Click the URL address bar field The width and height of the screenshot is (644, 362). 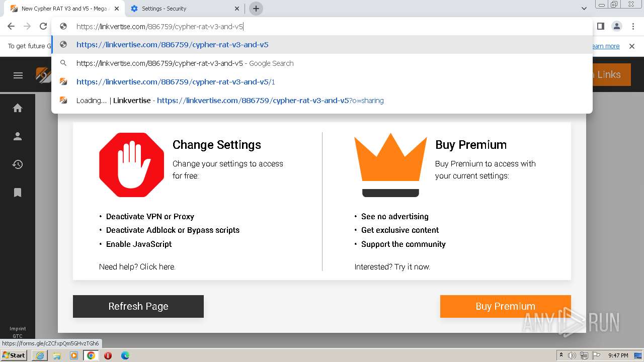322,26
